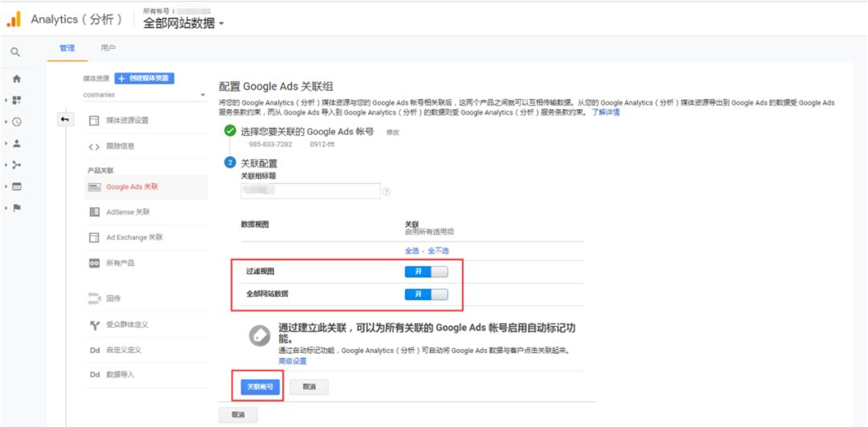
Task: Go to the Home icon in sidebar
Action: pyautogui.click(x=17, y=79)
